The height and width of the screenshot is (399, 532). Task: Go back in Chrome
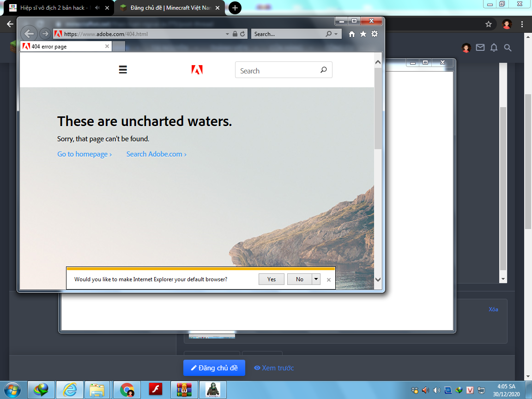(x=10, y=24)
